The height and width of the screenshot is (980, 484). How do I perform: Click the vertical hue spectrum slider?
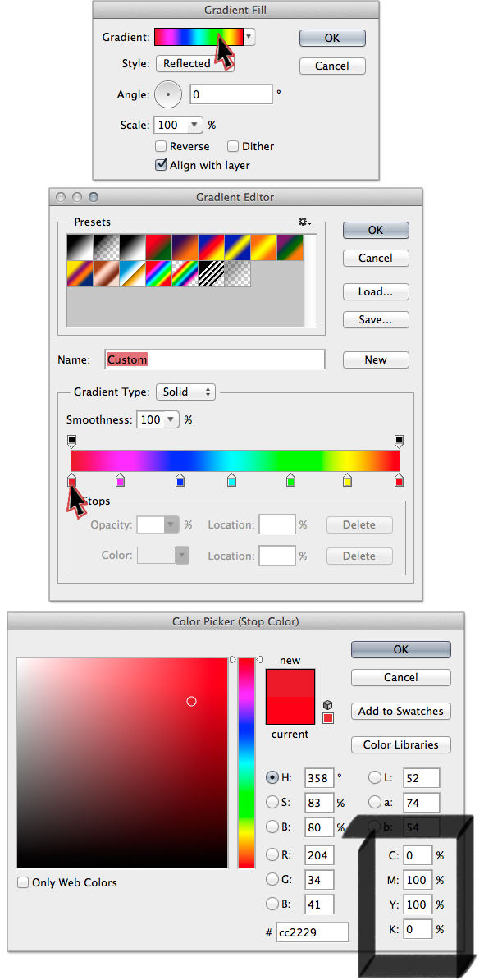click(x=246, y=762)
